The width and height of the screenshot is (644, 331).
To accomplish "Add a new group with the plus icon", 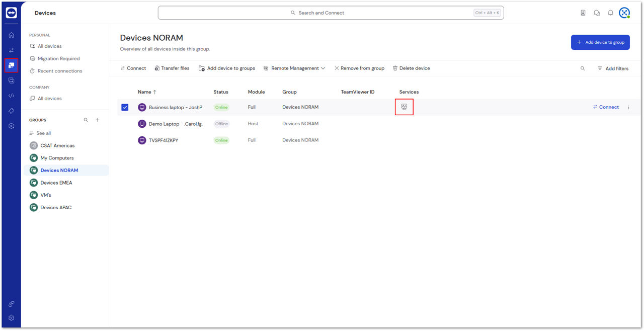I will pos(98,120).
